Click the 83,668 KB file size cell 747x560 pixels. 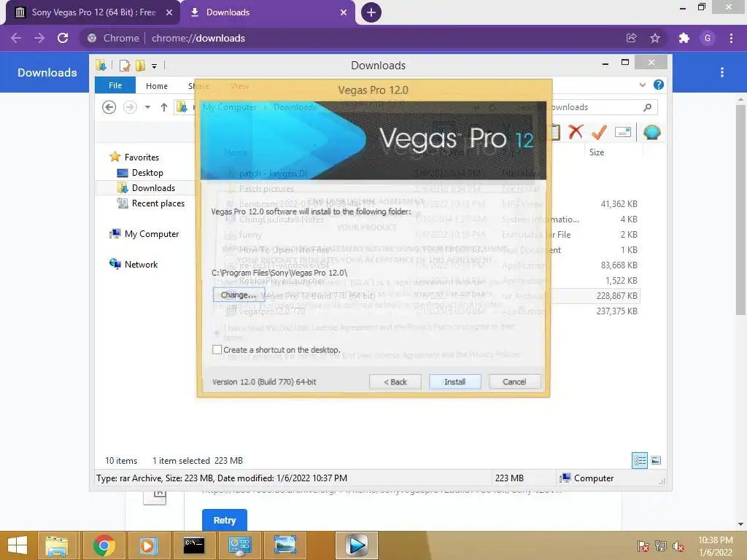point(619,265)
